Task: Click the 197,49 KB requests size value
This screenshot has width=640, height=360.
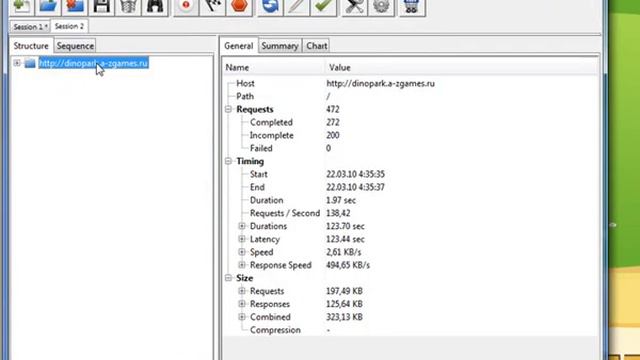Action: (x=344, y=291)
